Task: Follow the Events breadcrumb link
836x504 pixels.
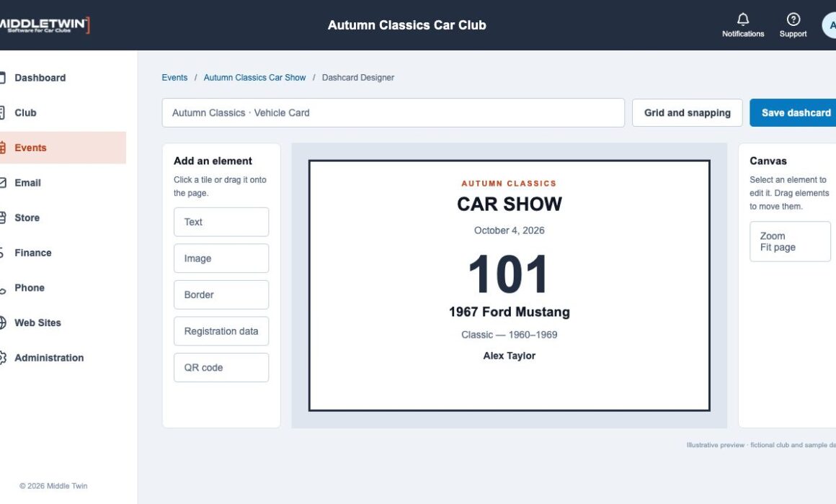Action: click(174, 77)
